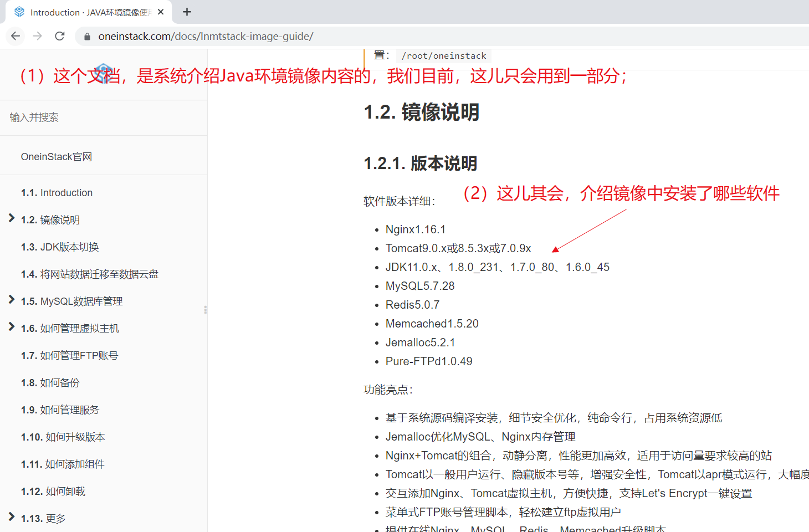Expand the 1.13. 更多 chevron
This screenshot has width=809, height=532.
[x=11, y=517]
